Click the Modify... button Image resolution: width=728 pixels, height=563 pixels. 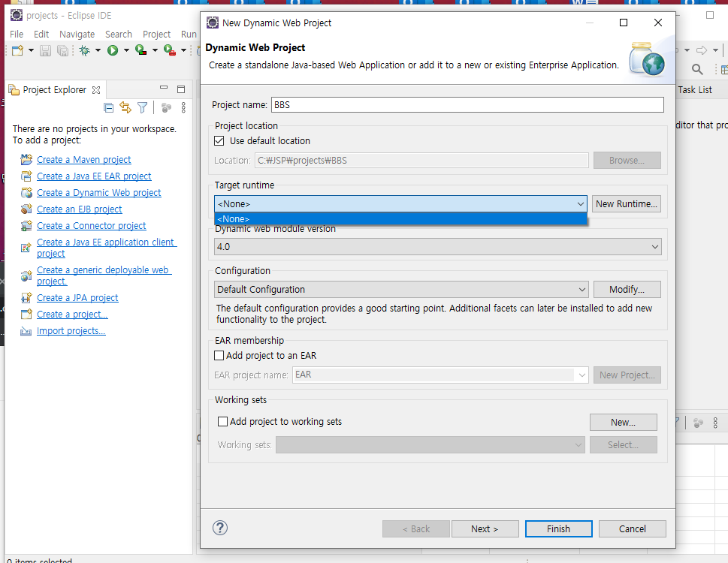tap(627, 290)
